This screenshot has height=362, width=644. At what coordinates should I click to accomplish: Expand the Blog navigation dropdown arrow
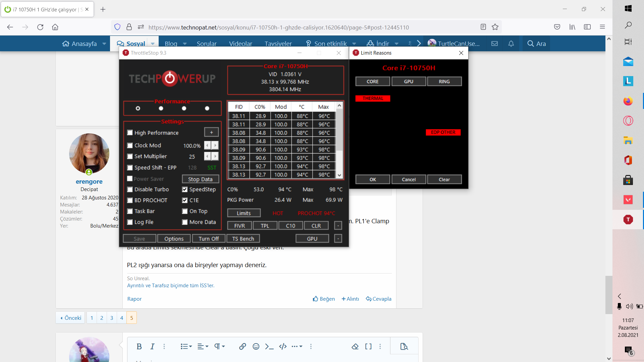pos(185,44)
